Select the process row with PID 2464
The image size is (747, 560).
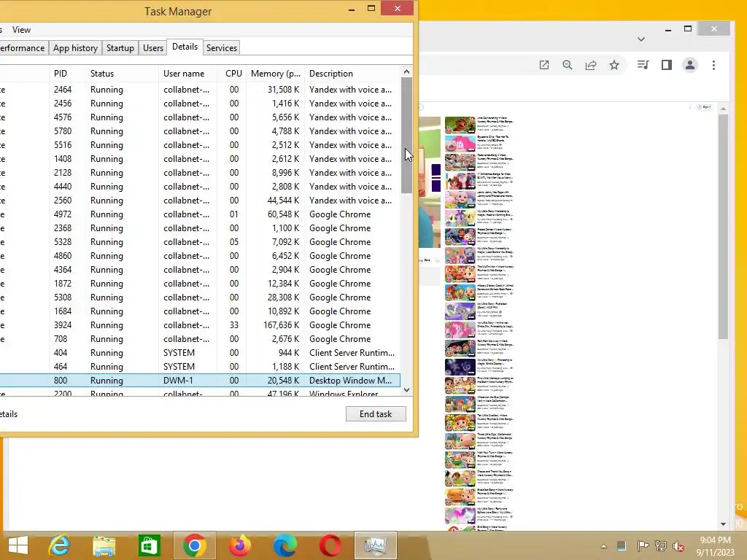tap(200, 90)
